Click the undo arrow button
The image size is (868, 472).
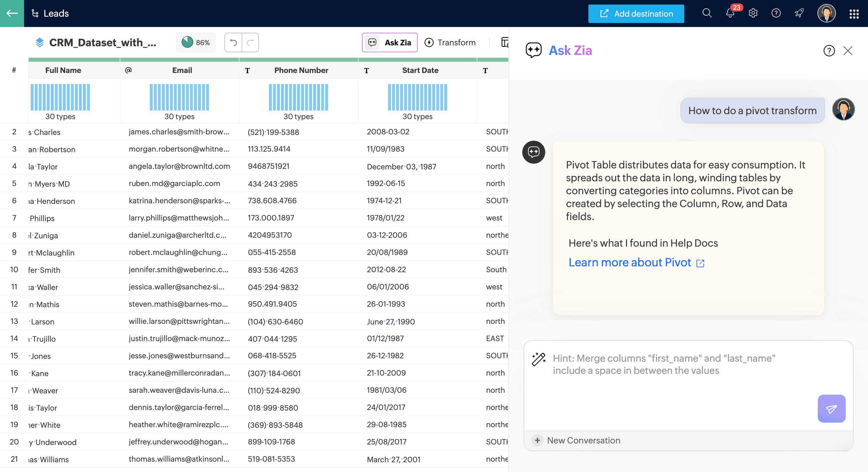pyautogui.click(x=233, y=42)
